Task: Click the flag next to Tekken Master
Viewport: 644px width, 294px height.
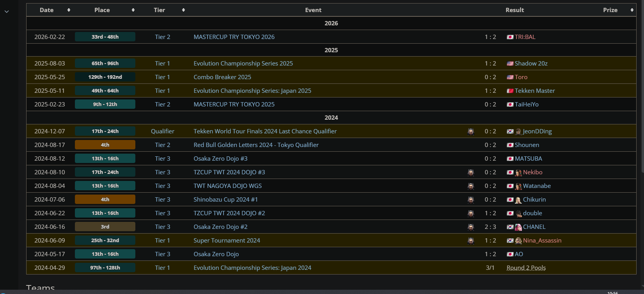Action: [510, 91]
